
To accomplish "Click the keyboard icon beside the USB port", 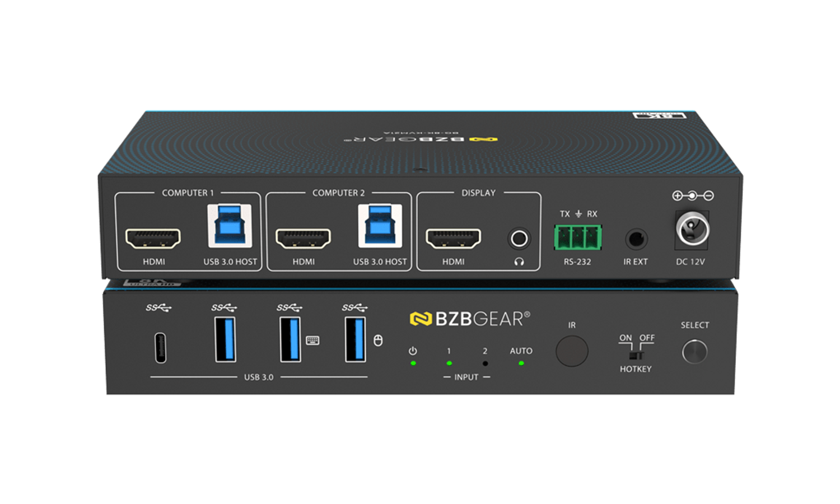I will click(x=313, y=340).
